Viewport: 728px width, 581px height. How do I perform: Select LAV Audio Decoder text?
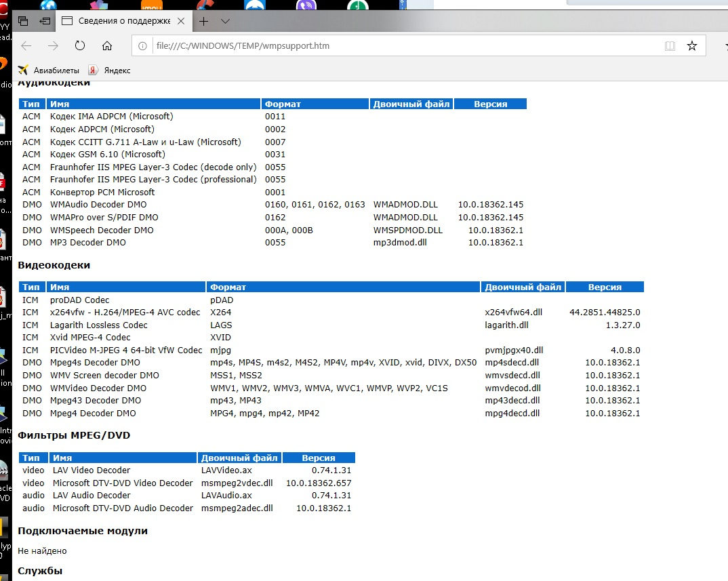click(x=92, y=495)
